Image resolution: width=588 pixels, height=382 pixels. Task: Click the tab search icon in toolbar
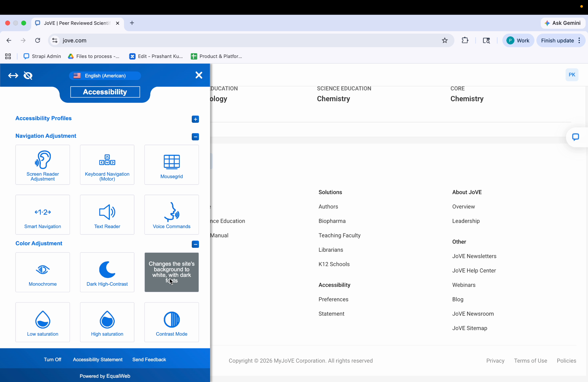[486, 40]
